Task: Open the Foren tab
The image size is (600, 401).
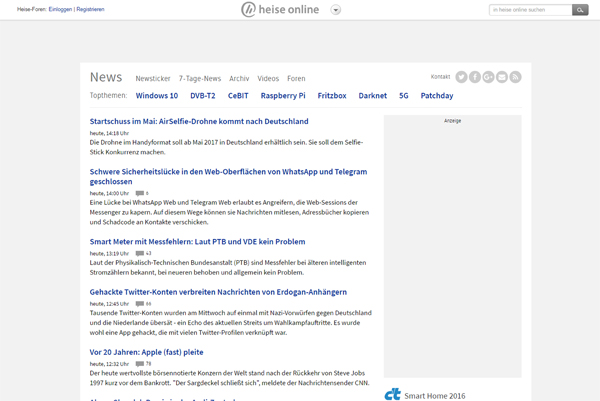Action: click(x=296, y=78)
